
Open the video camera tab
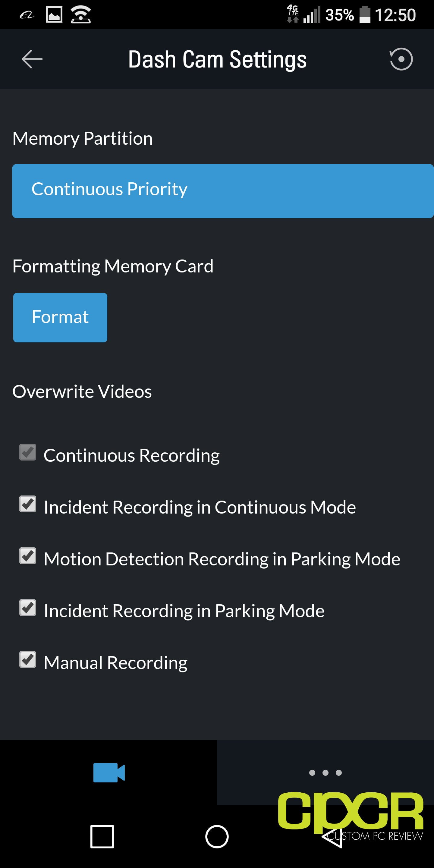click(x=109, y=772)
